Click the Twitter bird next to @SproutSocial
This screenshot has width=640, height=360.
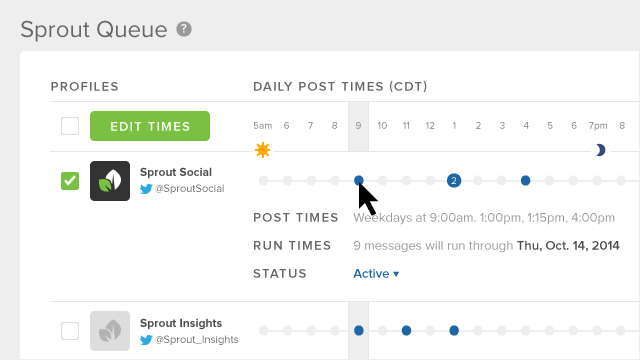point(146,189)
